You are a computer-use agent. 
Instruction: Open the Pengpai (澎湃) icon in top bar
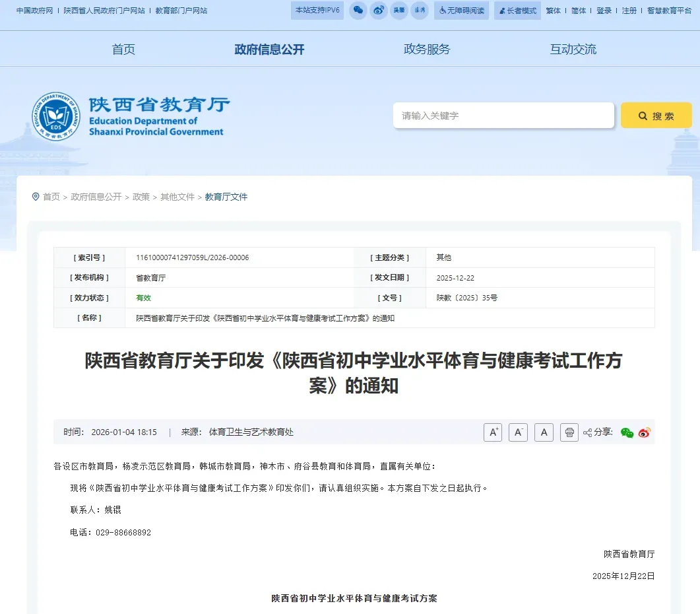tap(420, 11)
